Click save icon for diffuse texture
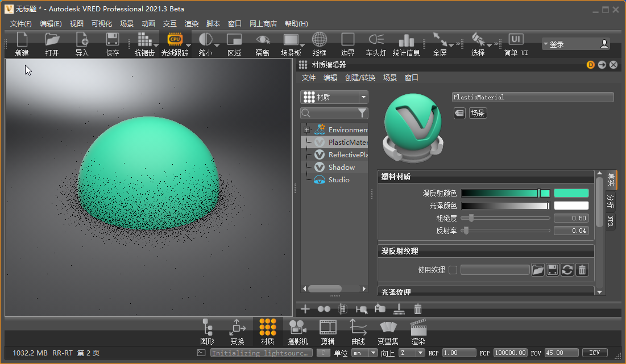 [553, 270]
